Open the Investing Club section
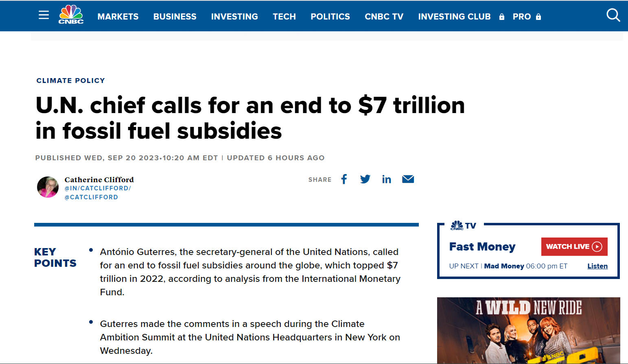This screenshot has width=628, height=364. pos(455,17)
